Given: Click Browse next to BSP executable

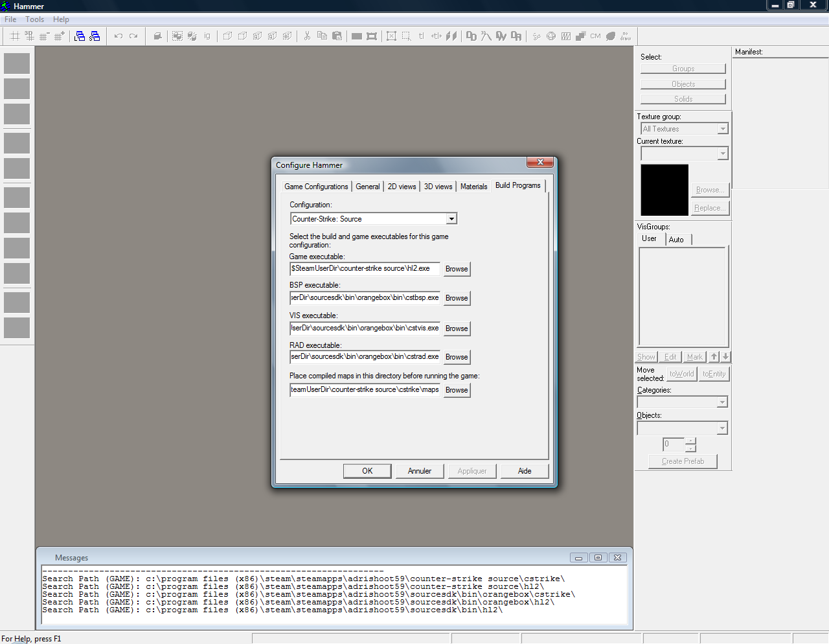Looking at the screenshot, I should [x=457, y=298].
